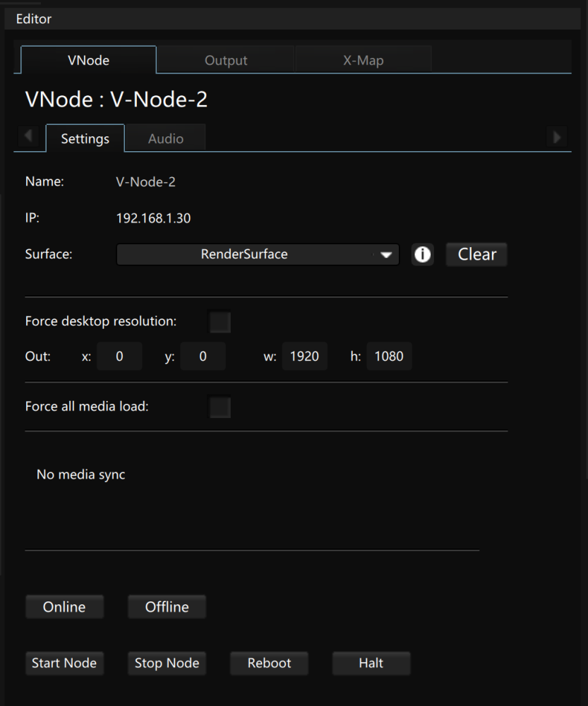Focus the output x position field
This screenshot has width=588, height=706.
(x=119, y=357)
